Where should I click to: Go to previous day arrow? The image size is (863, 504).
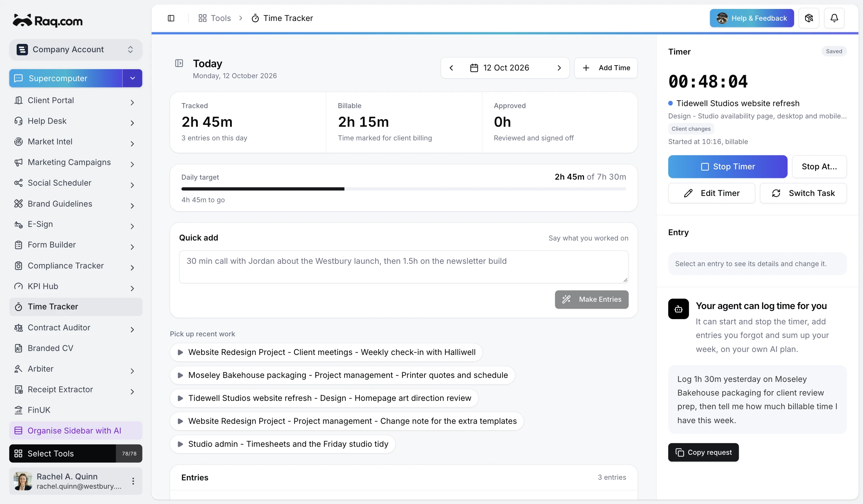[451, 68]
